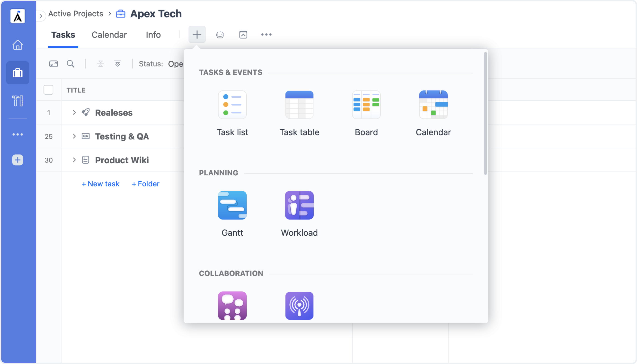Viewport: 637px width, 364px height.
Task: Click row number 30
Action: (48, 160)
